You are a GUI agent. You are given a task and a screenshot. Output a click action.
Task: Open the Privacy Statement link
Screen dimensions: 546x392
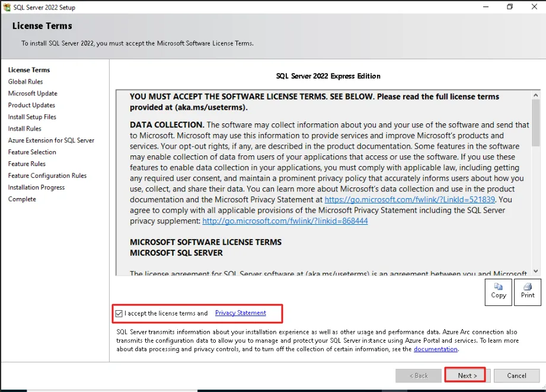pos(241,313)
